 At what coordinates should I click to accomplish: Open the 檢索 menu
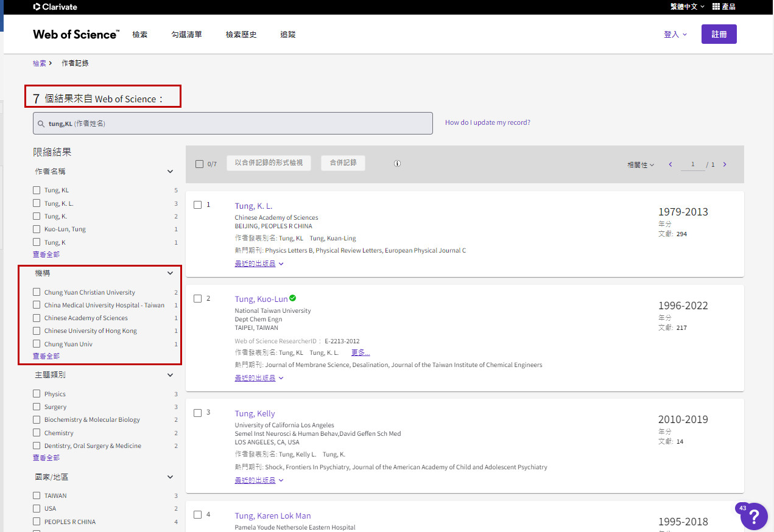pos(140,35)
